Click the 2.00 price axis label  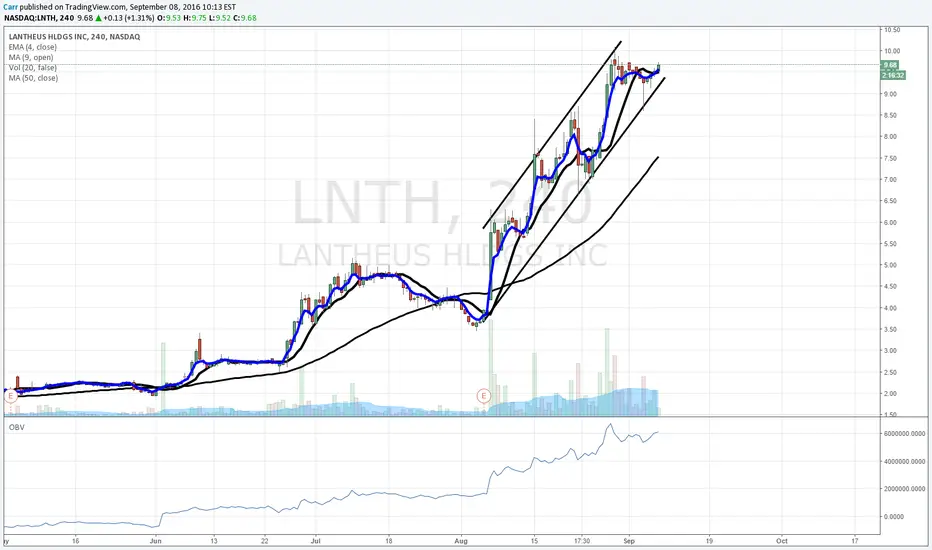click(x=890, y=394)
